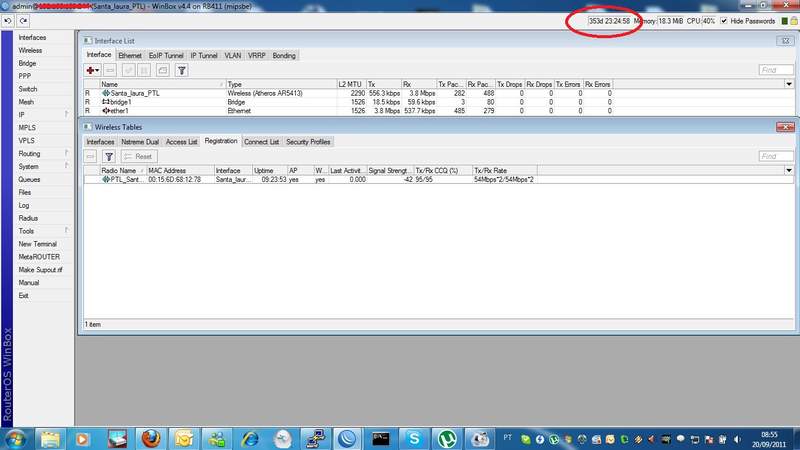
Task: Expand the System submenu in sidebar
Action: (x=67, y=166)
